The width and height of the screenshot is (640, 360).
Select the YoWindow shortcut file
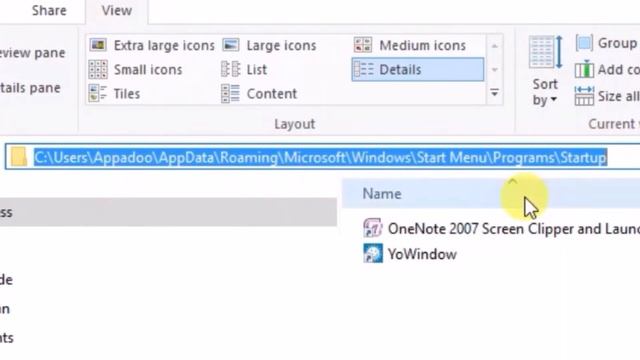(410, 254)
